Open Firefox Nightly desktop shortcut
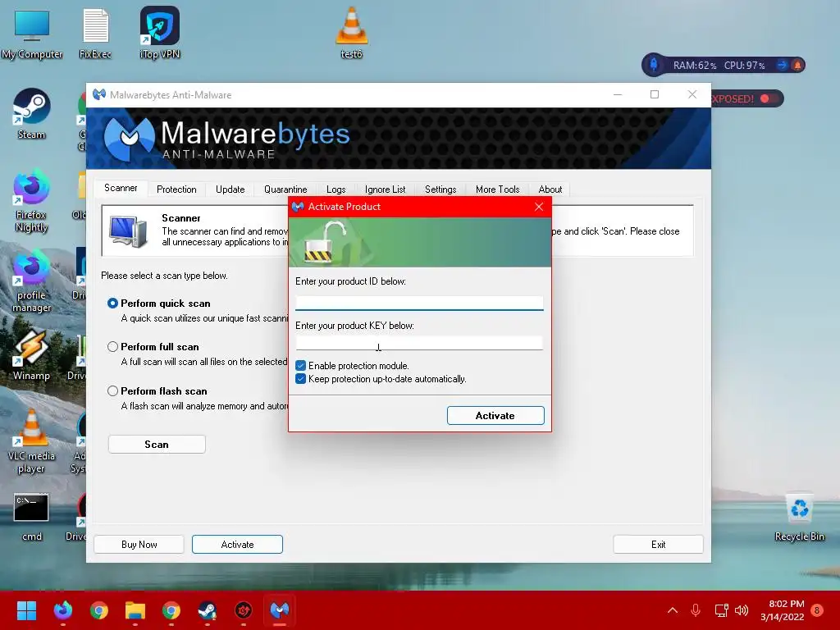Screen dimensions: 840x630 (32, 200)
